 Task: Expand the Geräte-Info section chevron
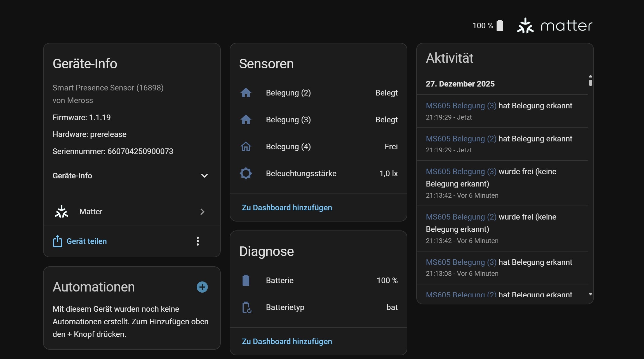[204, 176]
